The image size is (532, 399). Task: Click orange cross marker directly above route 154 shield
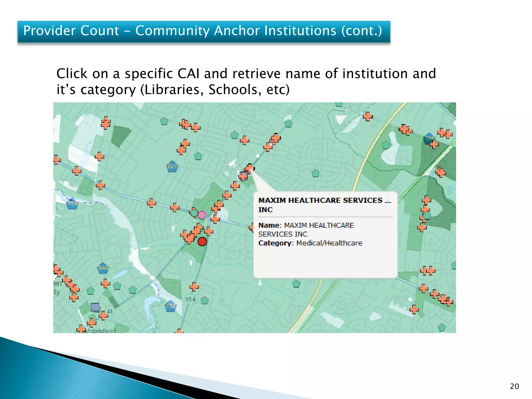(x=194, y=287)
